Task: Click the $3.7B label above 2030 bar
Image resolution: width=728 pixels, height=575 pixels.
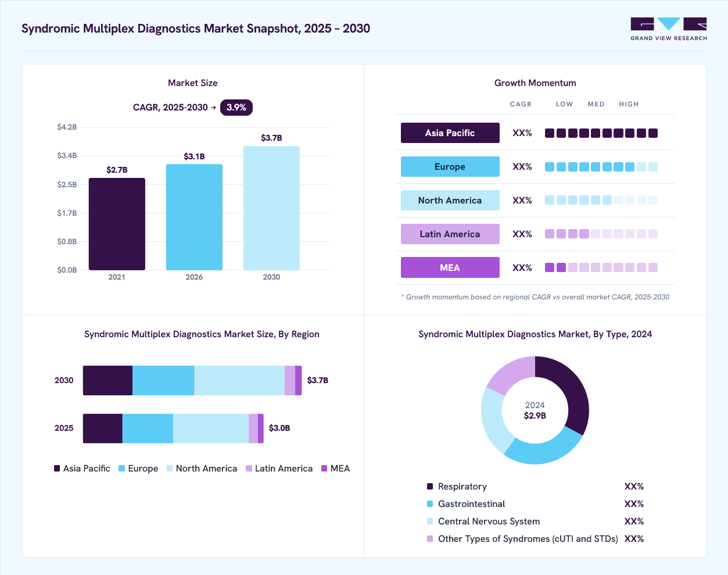Action: tap(271, 138)
